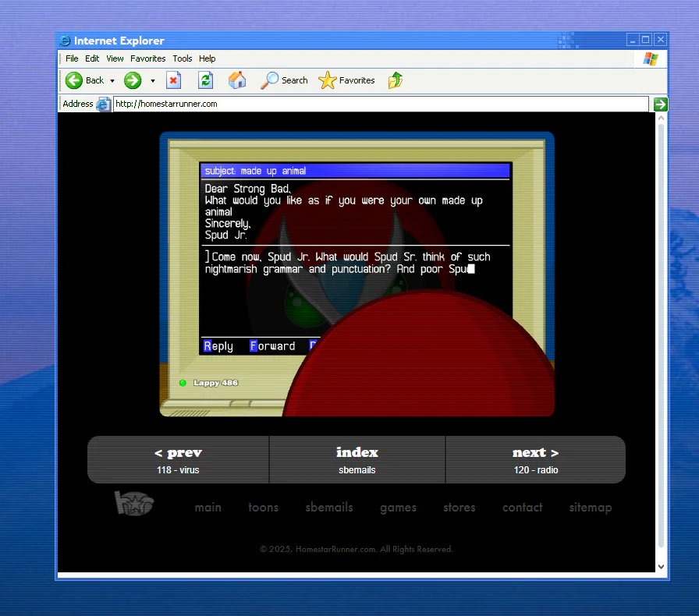Screen dimensions: 699x616
Task: Visit the sitemap footer link
Action: (x=591, y=508)
